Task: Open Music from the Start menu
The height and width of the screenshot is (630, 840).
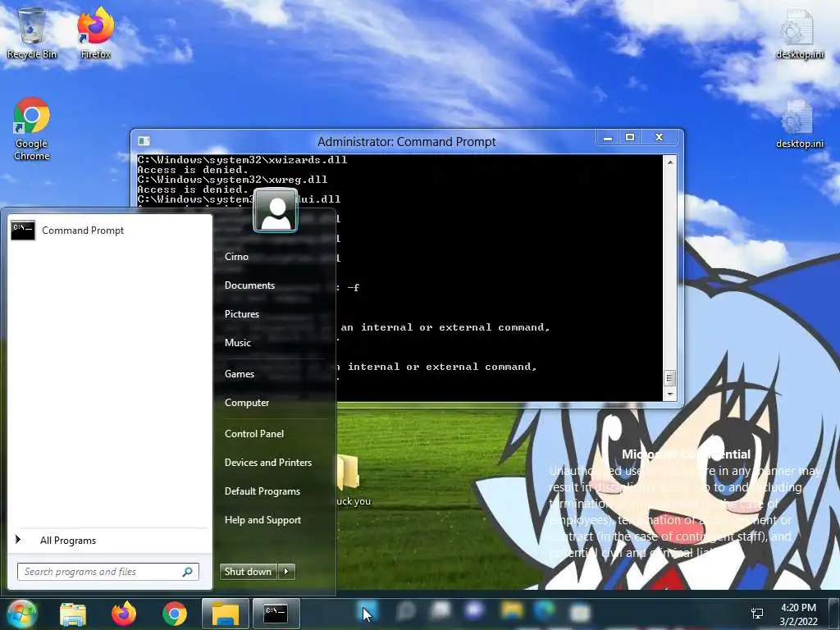Action: [x=238, y=343]
